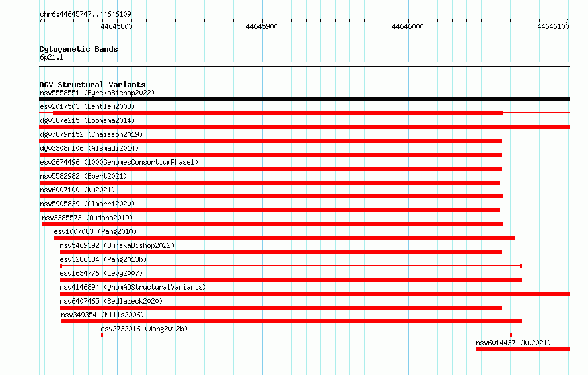Open esv1634776 (Levy2007) label
This screenshot has width=588, height=375.
click(101, 273)
